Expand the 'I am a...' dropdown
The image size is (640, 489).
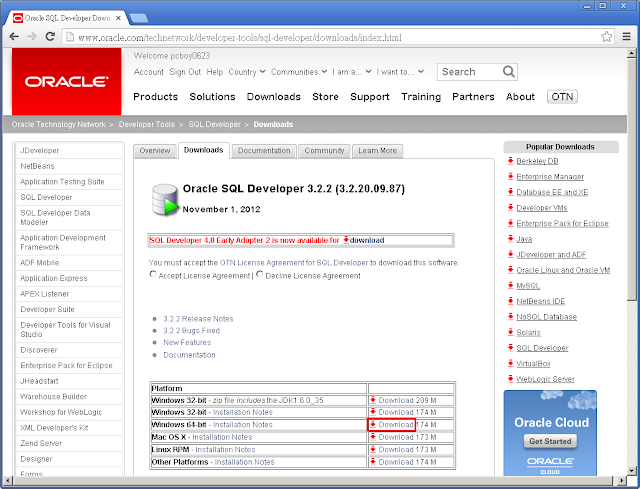click(352, 72)
